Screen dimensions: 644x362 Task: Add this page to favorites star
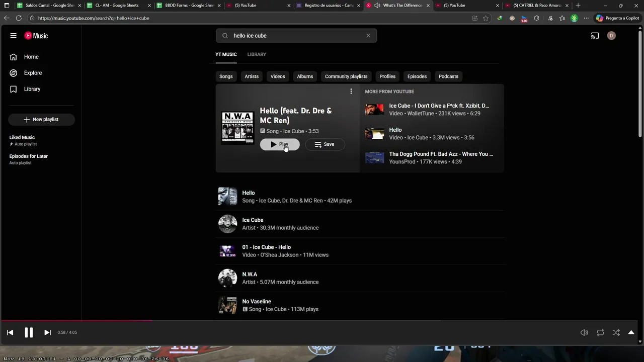pos(486,18)
